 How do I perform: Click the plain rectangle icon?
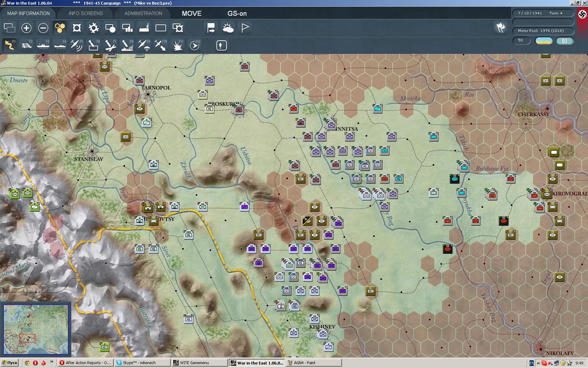click(x=161, y=28)
